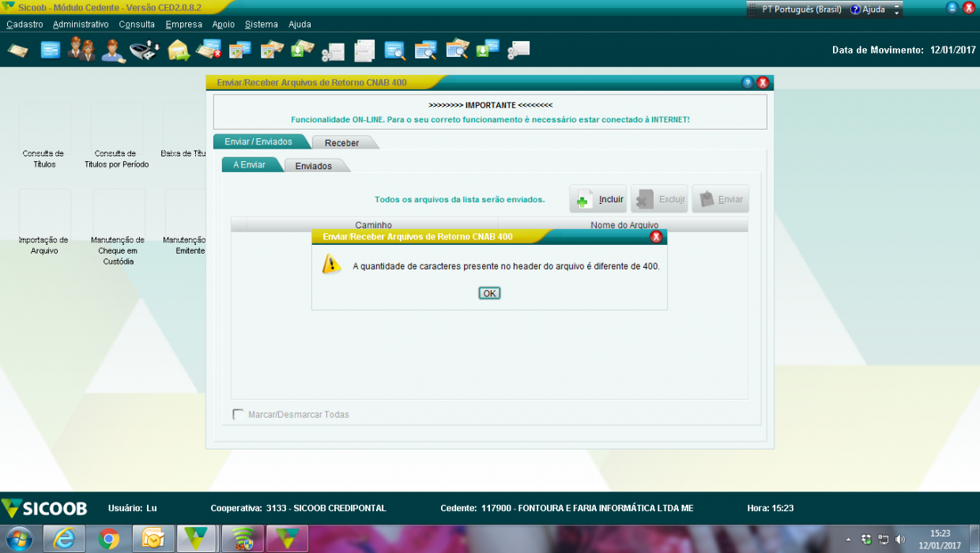The width and height of the screenshot is (980, 553).
Task: Open the Sistema menu
Action: [262, 24]
